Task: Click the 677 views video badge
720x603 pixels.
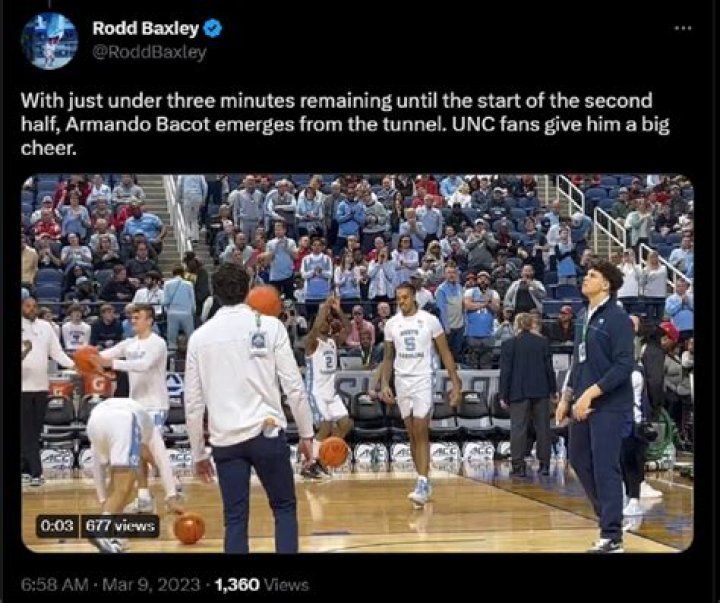Action: coord(120,525)
